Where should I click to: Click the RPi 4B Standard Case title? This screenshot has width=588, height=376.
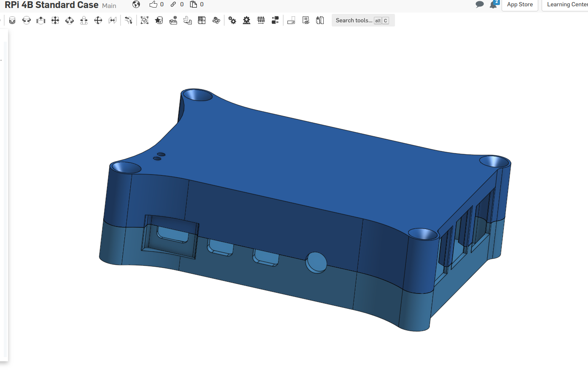[51, 5]
